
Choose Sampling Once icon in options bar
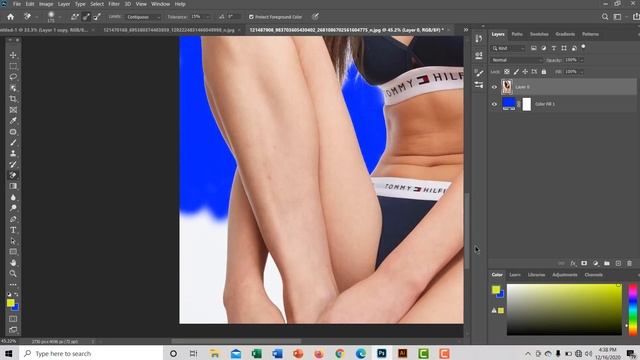click(x=86, y=17)
